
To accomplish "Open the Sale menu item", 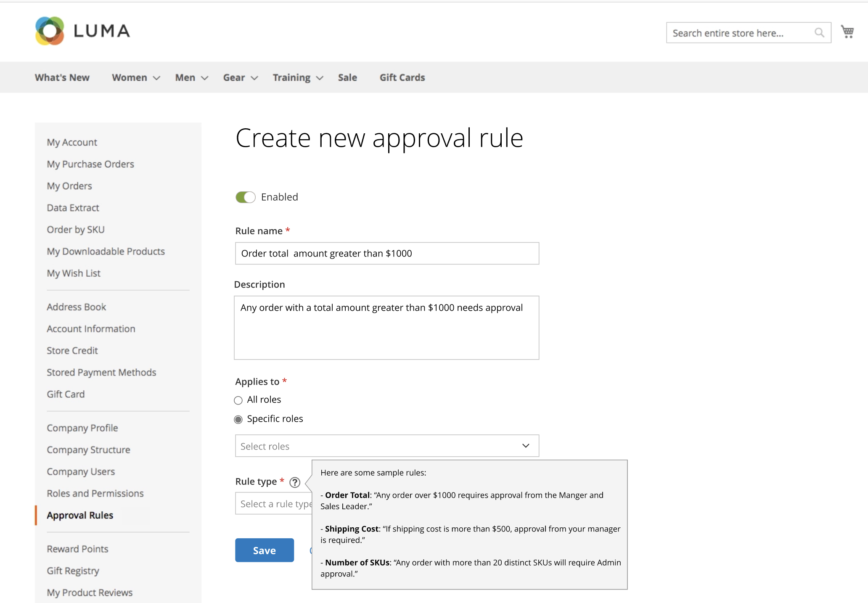I will [x=347, y=78].
